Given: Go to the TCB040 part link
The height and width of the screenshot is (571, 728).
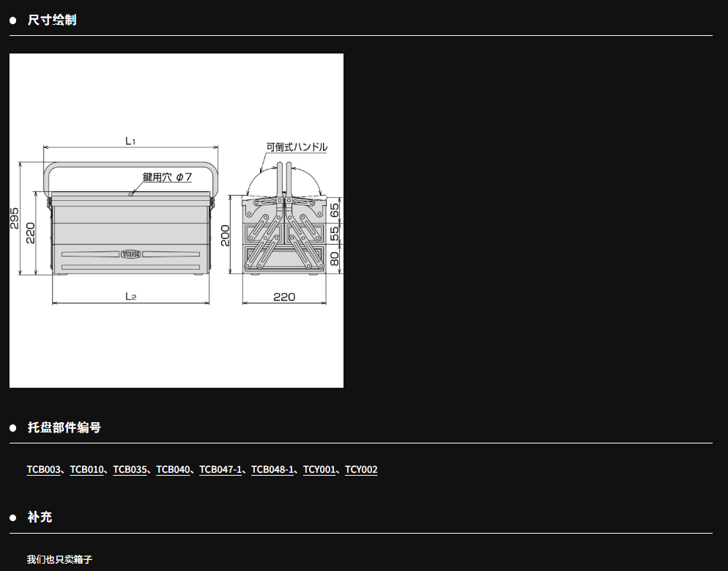Looking at the screenshot, I should [x=174, y=470].
